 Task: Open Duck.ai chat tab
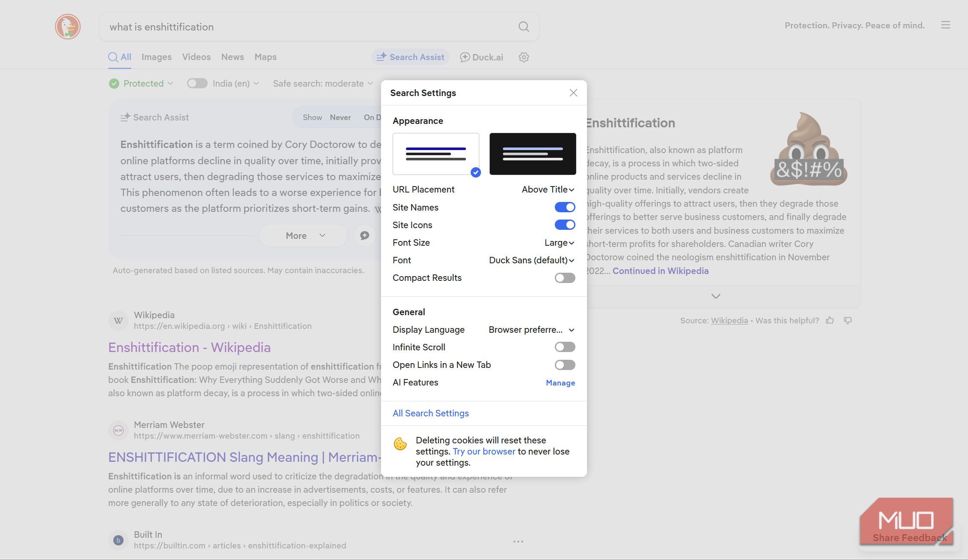pyautogui.click(x=481, y=57)
